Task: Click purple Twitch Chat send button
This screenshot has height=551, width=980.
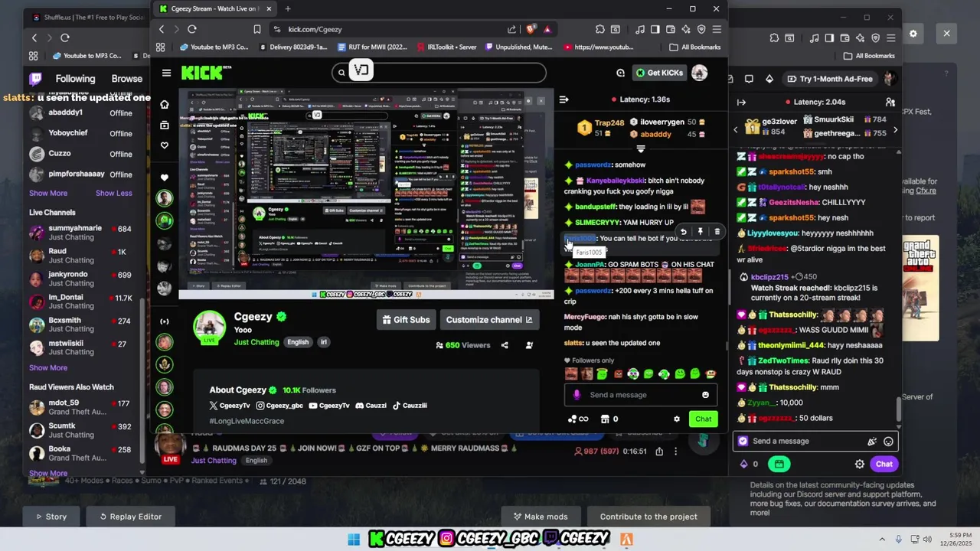Action: 884,464
